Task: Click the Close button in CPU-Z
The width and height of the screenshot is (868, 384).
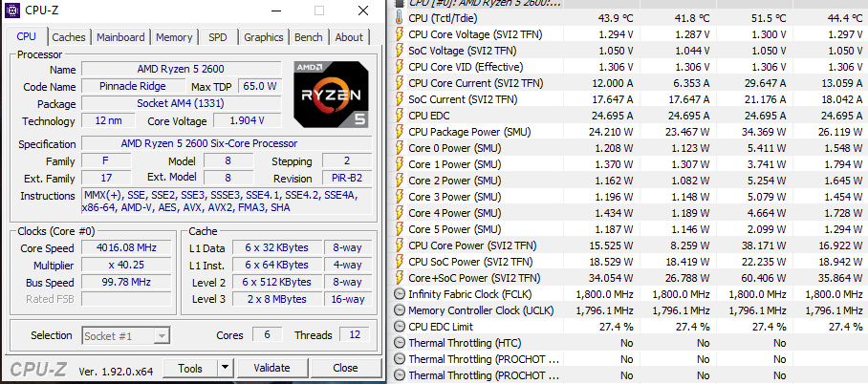Action: (345, 368)
